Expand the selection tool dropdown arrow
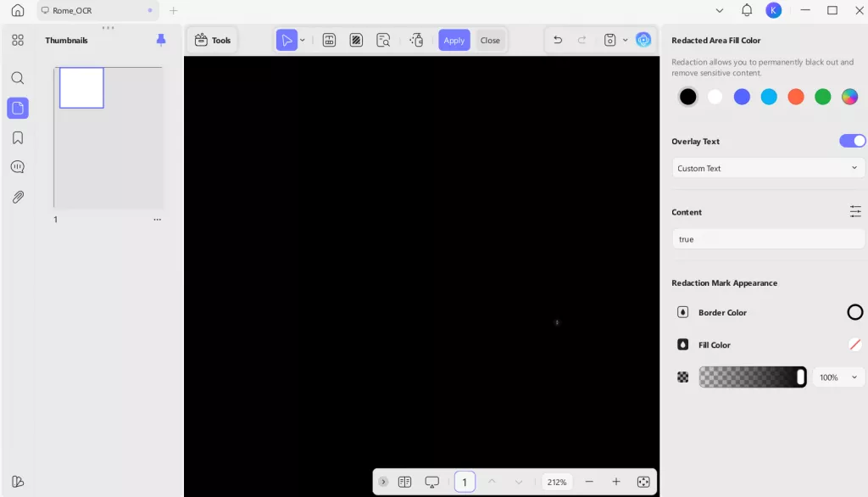 [302, 39]
